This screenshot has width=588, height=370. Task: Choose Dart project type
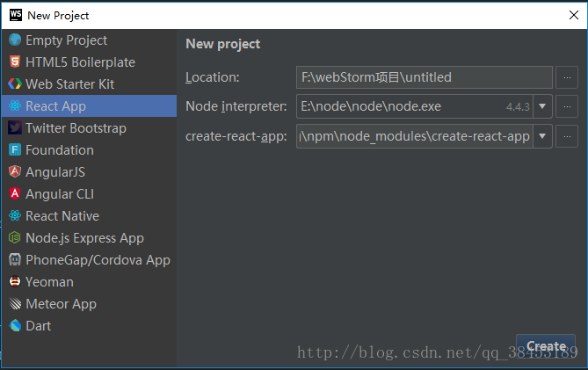(90, 325)
